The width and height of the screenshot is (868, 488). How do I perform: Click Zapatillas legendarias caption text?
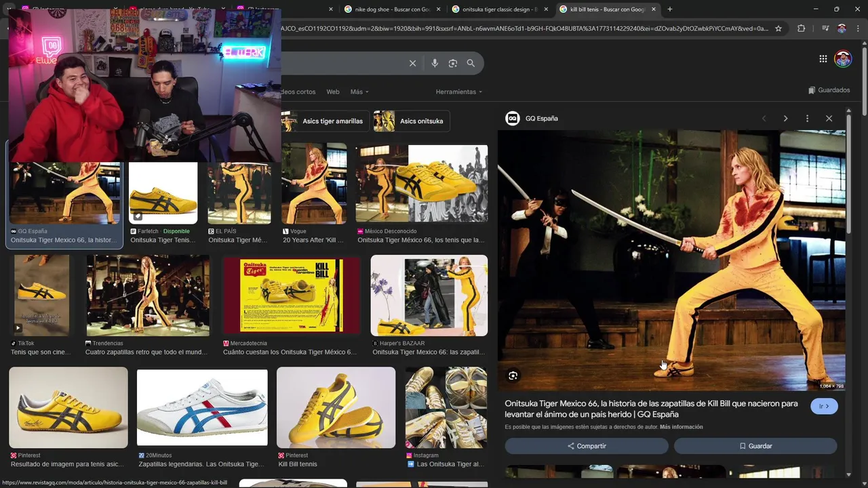tap(201, 464)
